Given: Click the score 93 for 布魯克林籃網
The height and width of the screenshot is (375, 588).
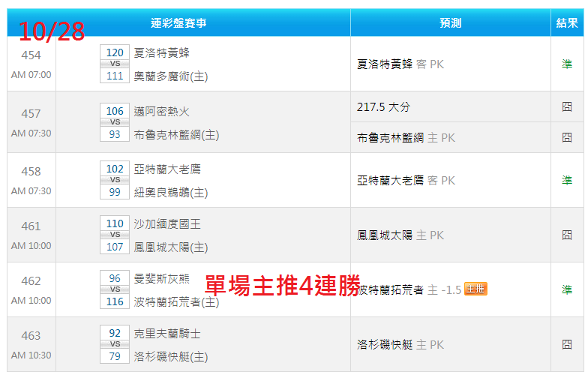Looking at the screenshot, I should click(x=115, y=134).
